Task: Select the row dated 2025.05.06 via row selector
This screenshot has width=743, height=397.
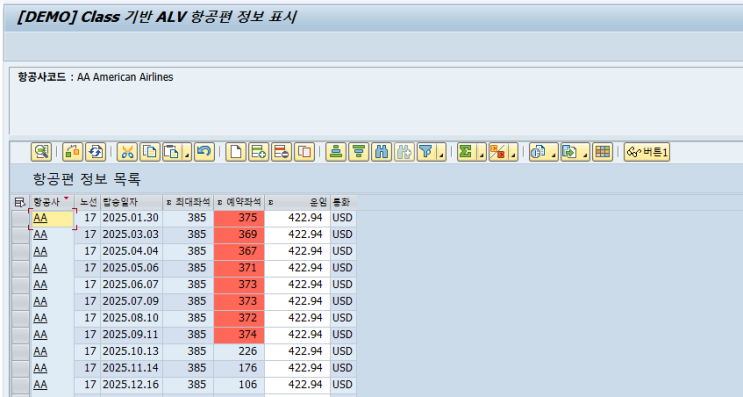Action: pos(20,268)
